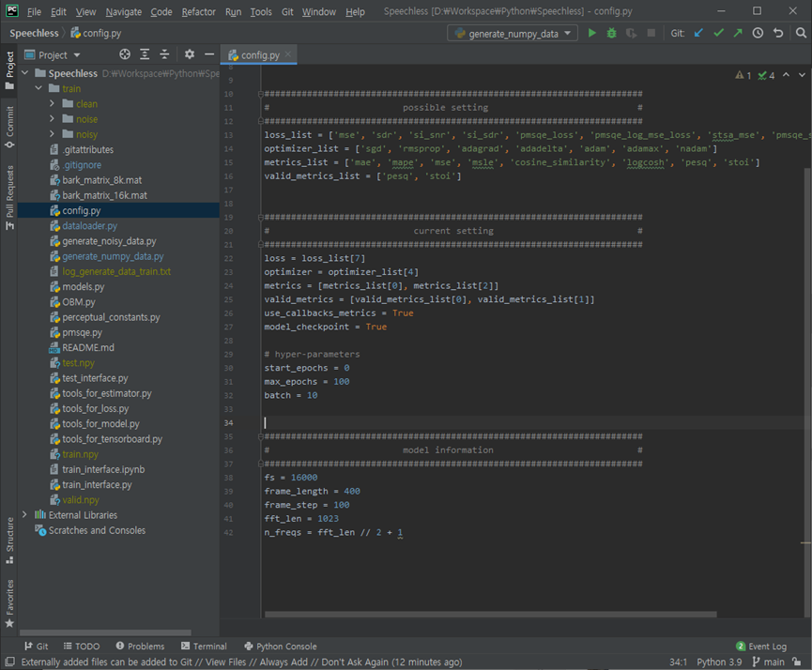
Task: Open Search Everywhere magnifier icon
Action: pyautogui.click(x=801, y=33)
